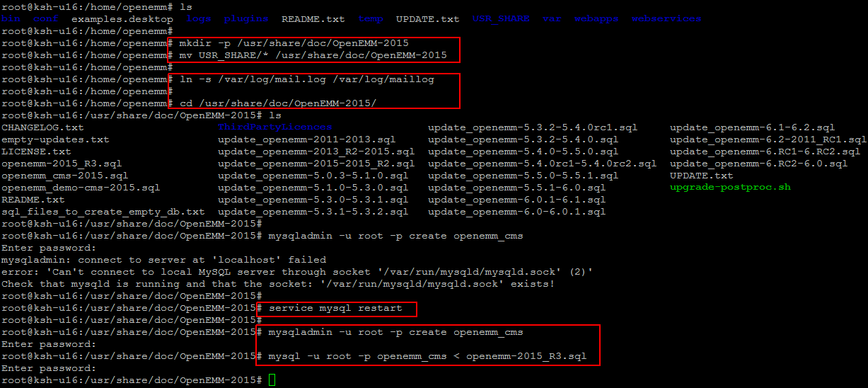Select update_openemm-6.RC1-6.RC2.sql file name

click(765, 152)
